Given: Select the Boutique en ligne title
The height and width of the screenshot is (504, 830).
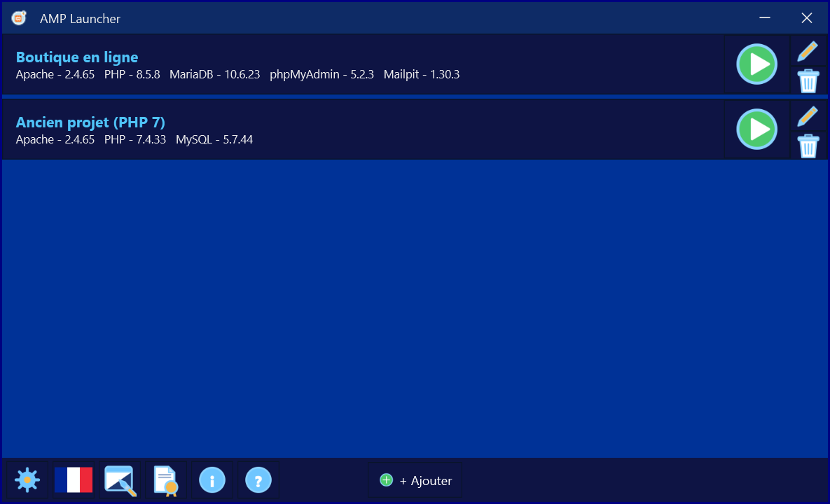Looking at the screenshot, I should coord(77,57).
